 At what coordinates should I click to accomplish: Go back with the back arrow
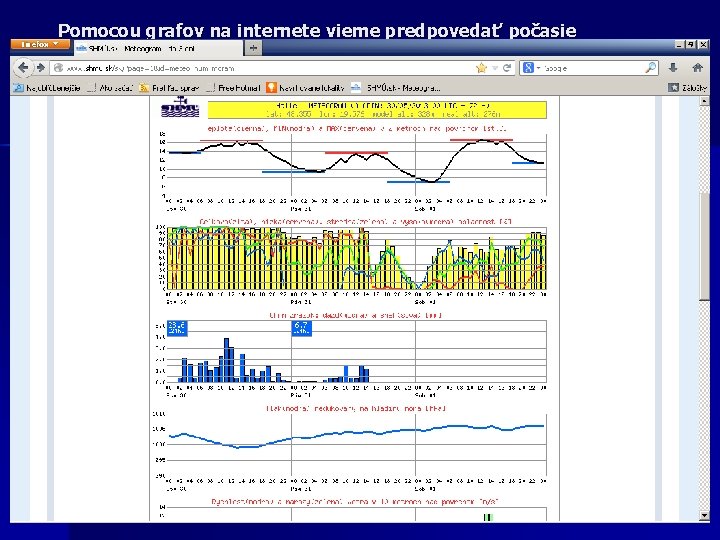pyautogui.click(x=22, y=68)
